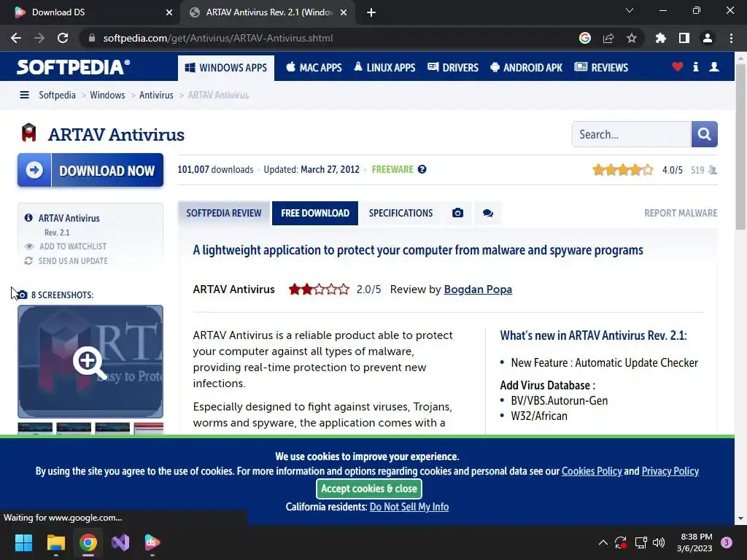Click the search magnifier button

(704, 134)
